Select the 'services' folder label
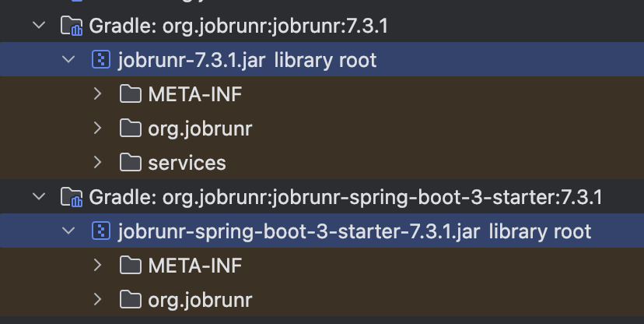644x324 pixels. 187,163
